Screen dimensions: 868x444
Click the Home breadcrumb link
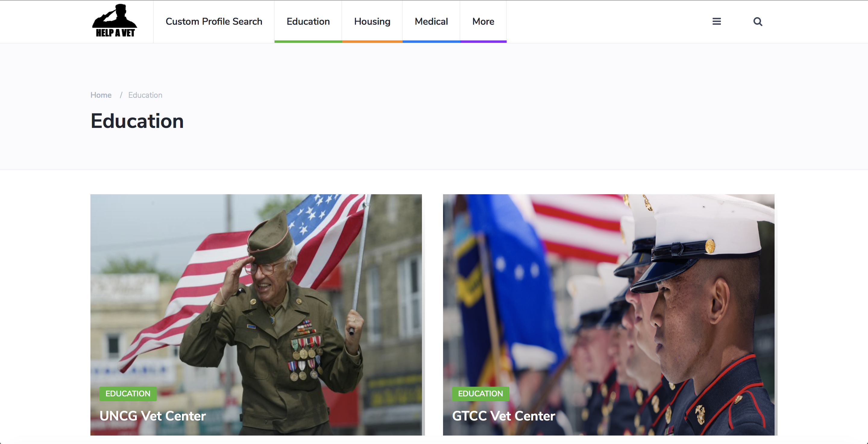pyautogui.click(x=101, y=95)
